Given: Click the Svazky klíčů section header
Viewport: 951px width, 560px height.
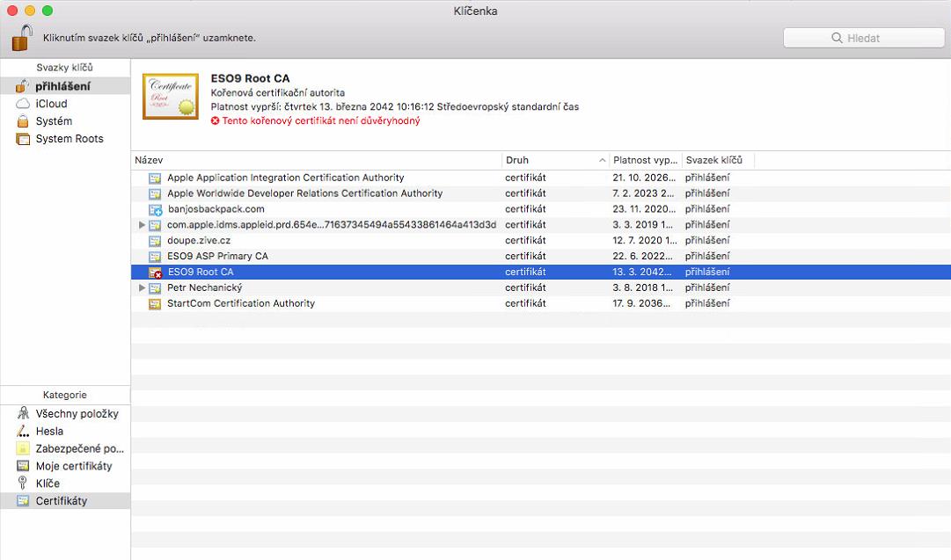Looking at the screenshot, I should pyautogui.click(x=64, y=68).
